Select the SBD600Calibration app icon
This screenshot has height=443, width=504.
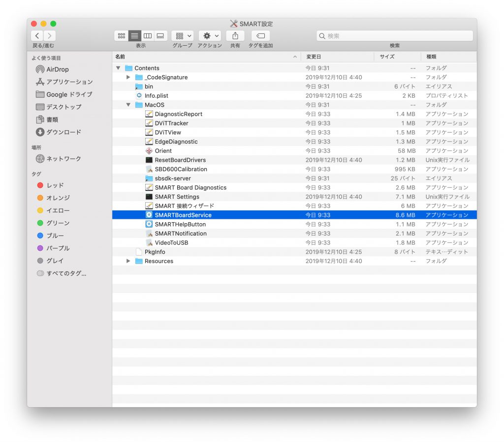tap(149, 169)
